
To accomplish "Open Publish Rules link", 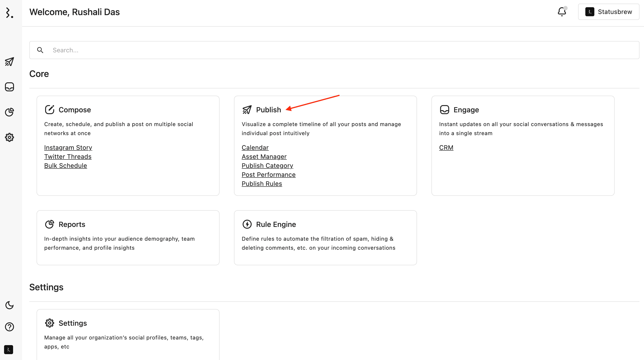I will coord(262,184).
